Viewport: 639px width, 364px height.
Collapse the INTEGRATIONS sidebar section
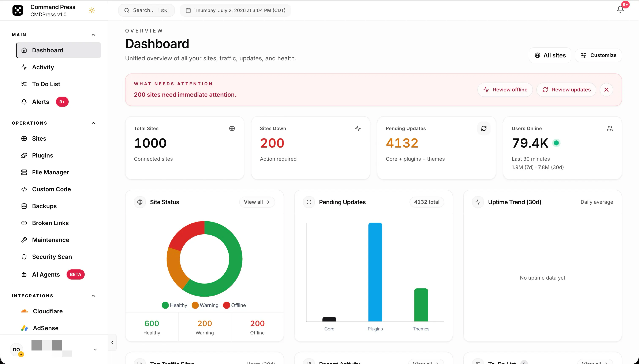tap(93, 296)
